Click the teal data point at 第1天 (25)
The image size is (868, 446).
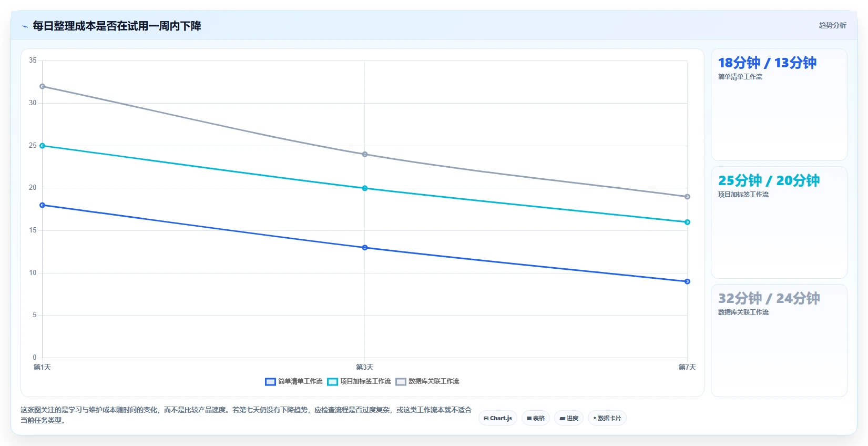(x=42, y=146)
